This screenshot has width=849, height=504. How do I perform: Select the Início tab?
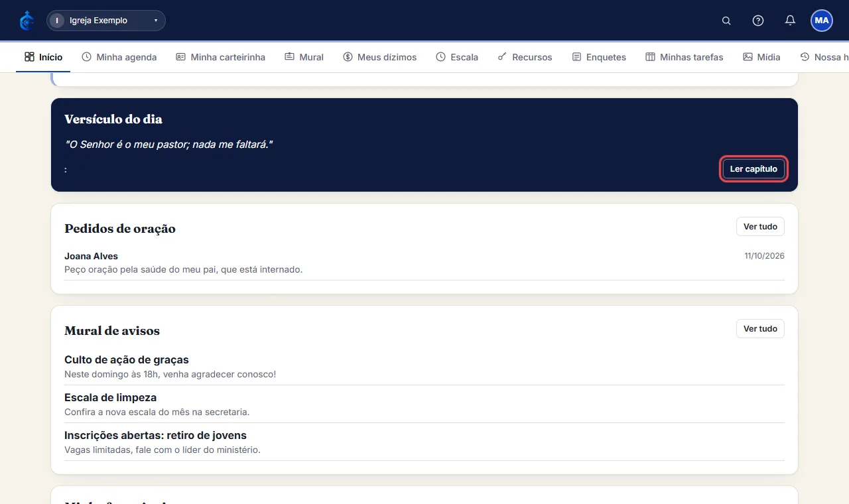43,57
